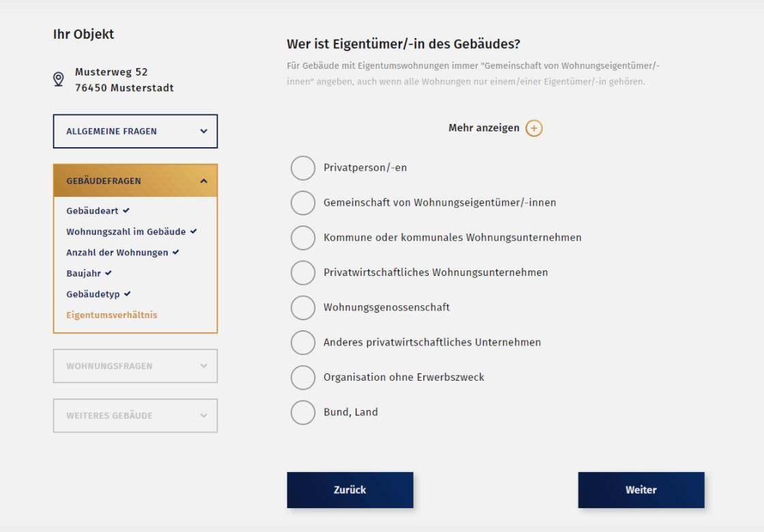
Task: Select Bund, Land radio option
Action: (303, 412)
